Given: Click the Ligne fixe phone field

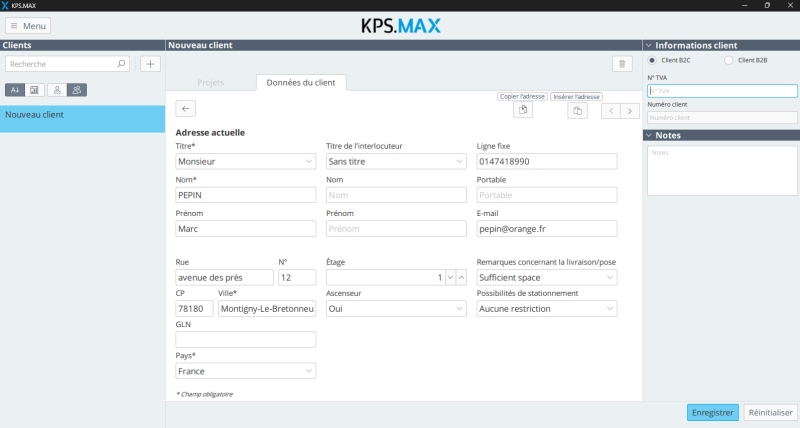Looking at the screenshot, I should tap(547, 161).
